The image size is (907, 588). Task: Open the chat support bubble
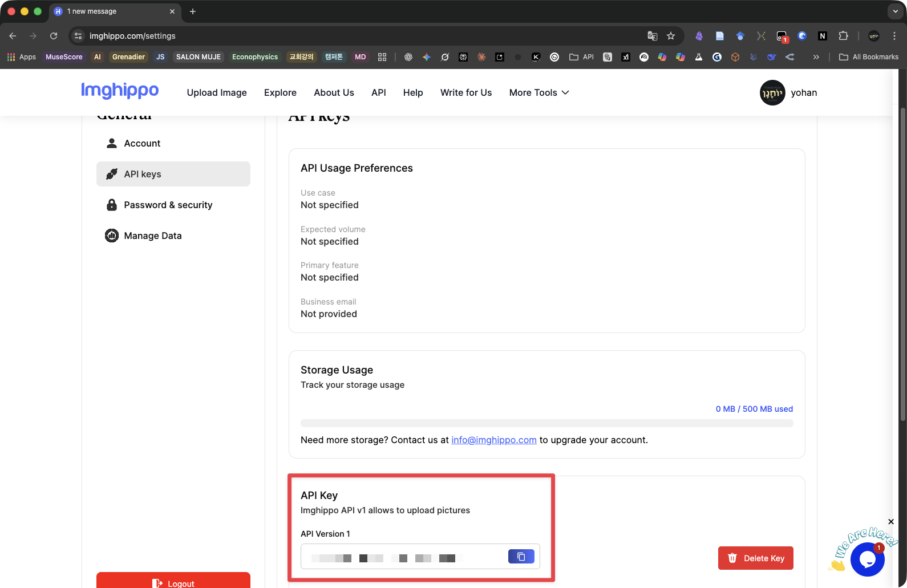867,559
